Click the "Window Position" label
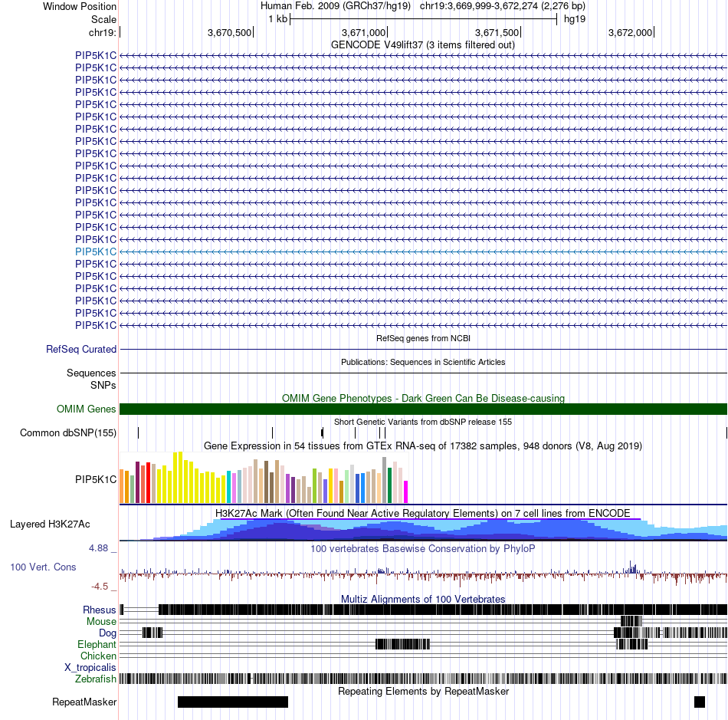 click(x=80, y=6)
